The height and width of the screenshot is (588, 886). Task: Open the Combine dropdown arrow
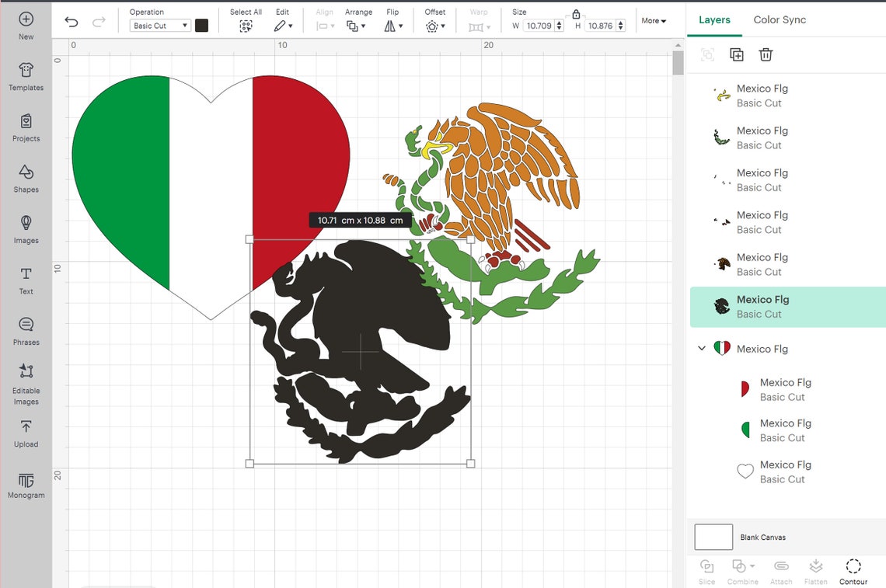click(752, 566)
